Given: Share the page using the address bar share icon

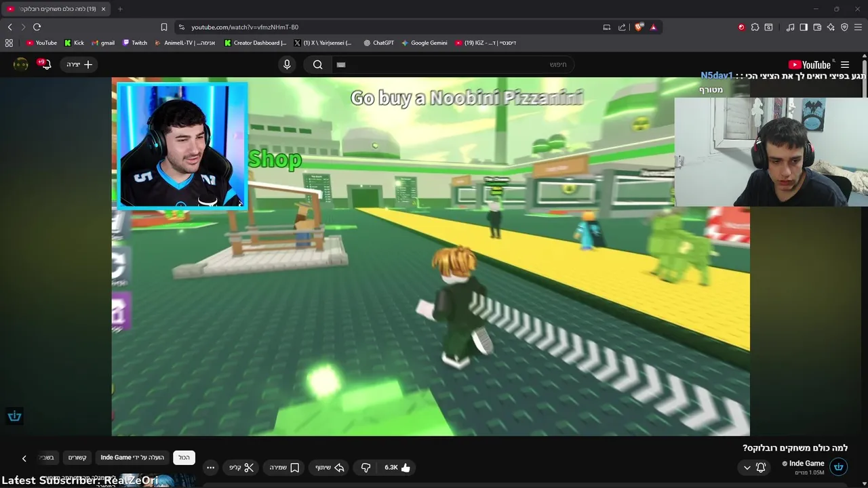Looking at the screenshot, I should click(x=622, y=27).
